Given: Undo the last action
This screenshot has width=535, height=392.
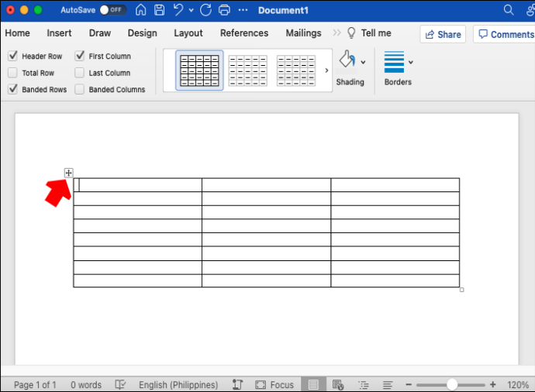Looking at the screenshot, I should pos(178,10).
